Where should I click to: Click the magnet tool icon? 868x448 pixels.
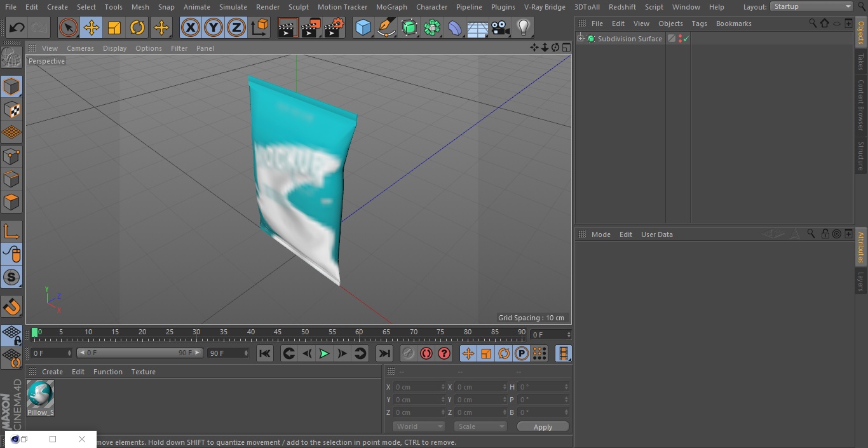point(11,307)
